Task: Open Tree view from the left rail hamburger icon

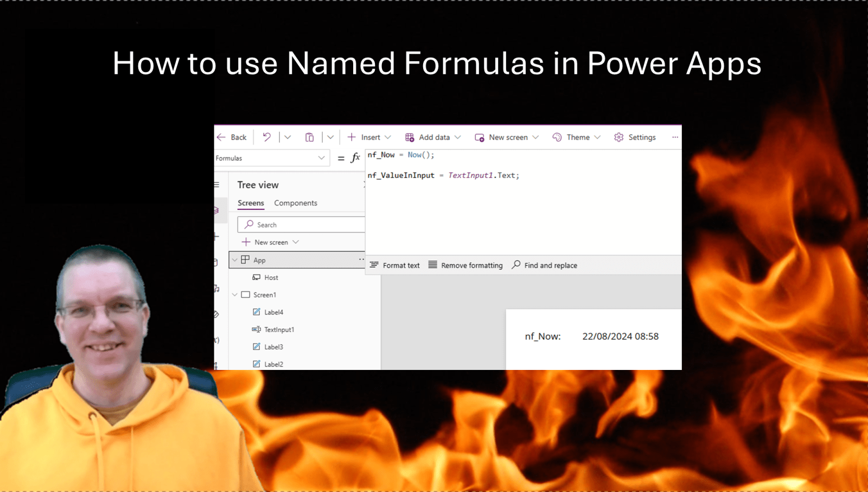Action: pos(216,184)
